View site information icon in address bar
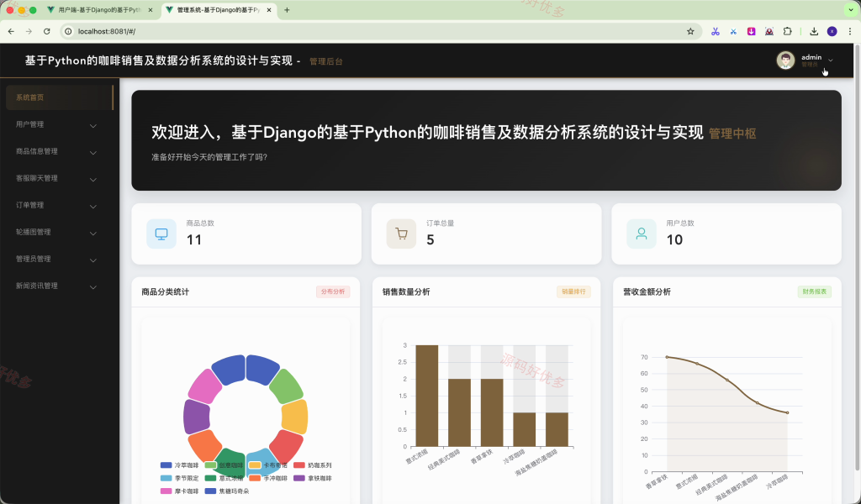Viewport: 861px width, 504px height. click(68, 31)
